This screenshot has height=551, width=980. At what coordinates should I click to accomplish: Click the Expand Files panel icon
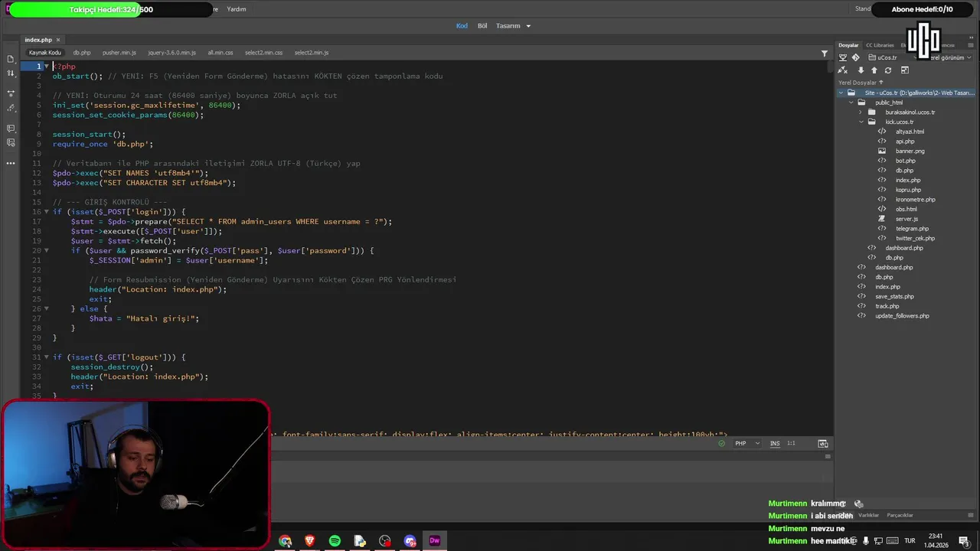pos(904,70)
